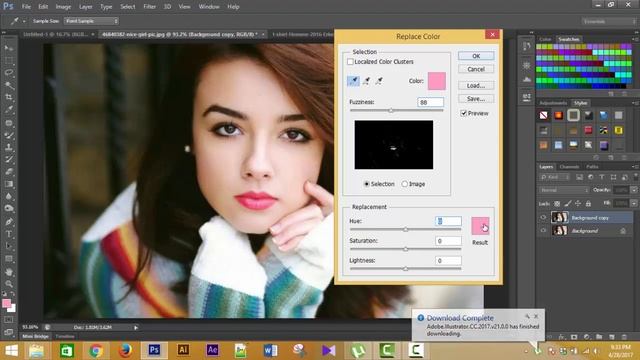Screen dimensions: 640x360
Task: Click OK in Replace Color dialog
Action: (x=476, y=56)
